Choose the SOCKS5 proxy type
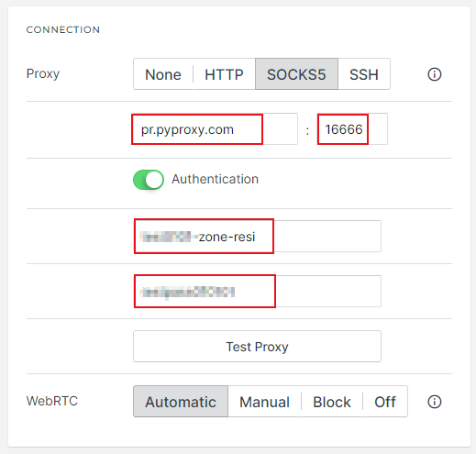The width and height of the screenshot is (476, 454). 296,74
